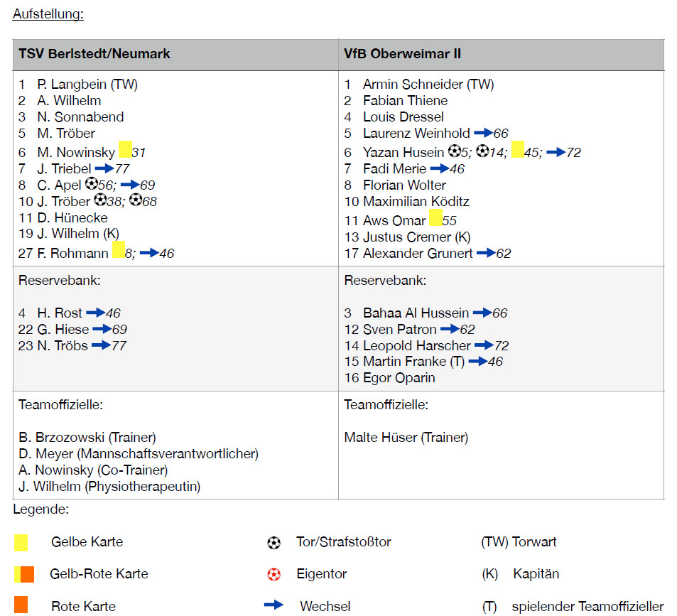Click the substitution arrow next to J. Triebel

104,168
